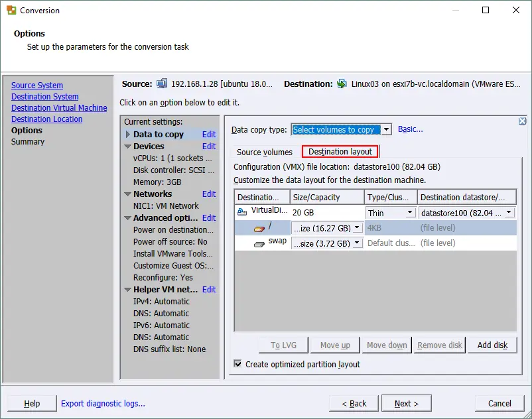Screen dimensions: 532x419
Task: Select the Destination layout tab
Action: (340, 152)
